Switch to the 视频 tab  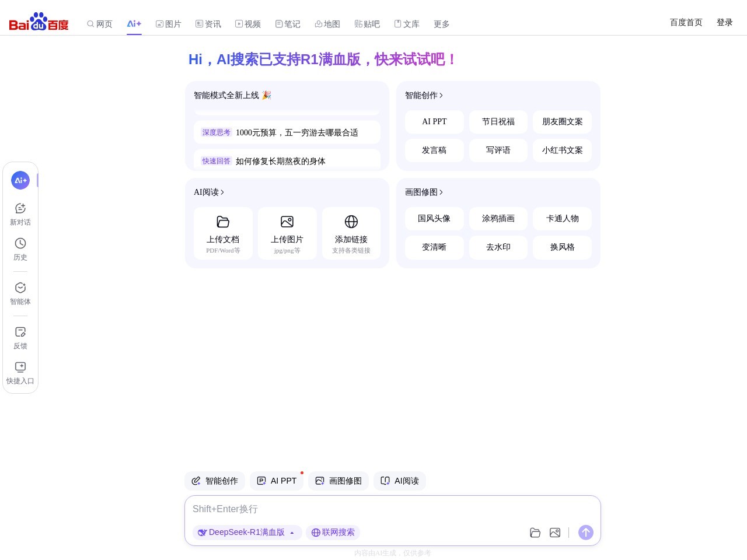click(248, 24)
